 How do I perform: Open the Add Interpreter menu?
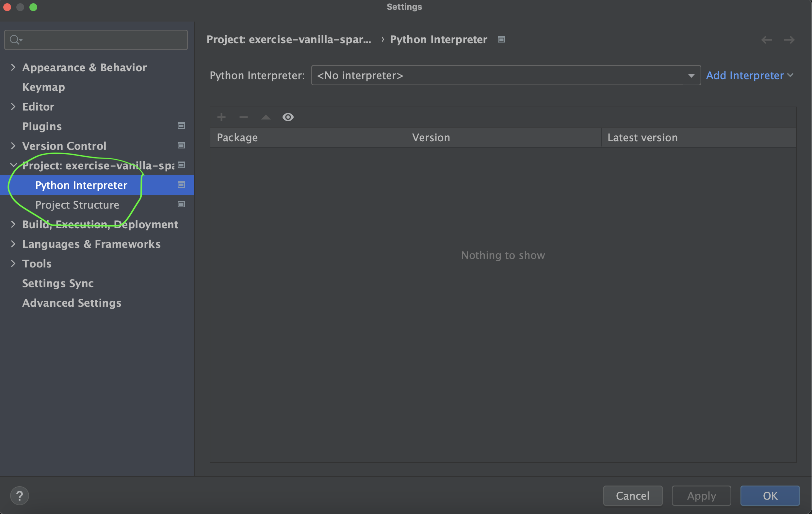point(749,75)
